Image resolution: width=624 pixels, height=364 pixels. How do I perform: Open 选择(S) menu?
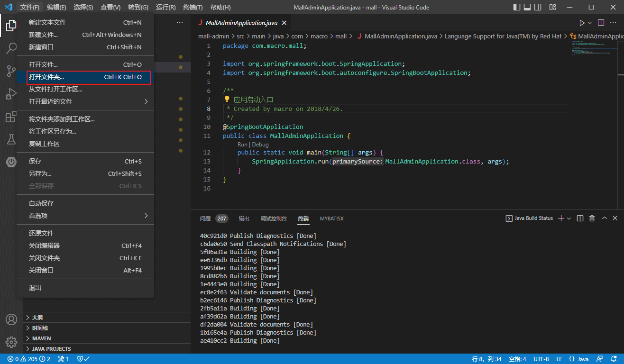point(83,7)
